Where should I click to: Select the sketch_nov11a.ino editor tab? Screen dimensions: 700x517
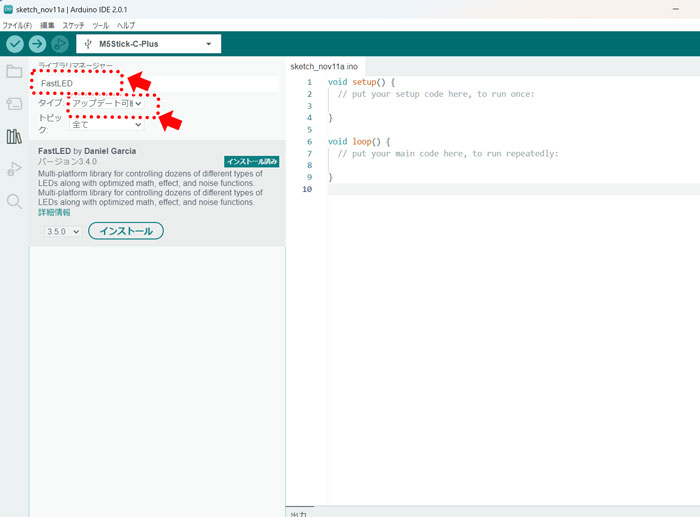tap(324, 67)
